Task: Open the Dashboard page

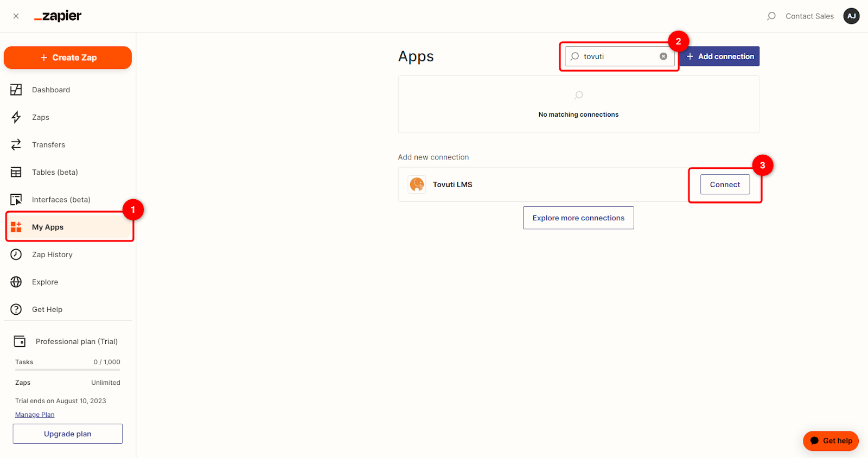Action: pos(51,90)
